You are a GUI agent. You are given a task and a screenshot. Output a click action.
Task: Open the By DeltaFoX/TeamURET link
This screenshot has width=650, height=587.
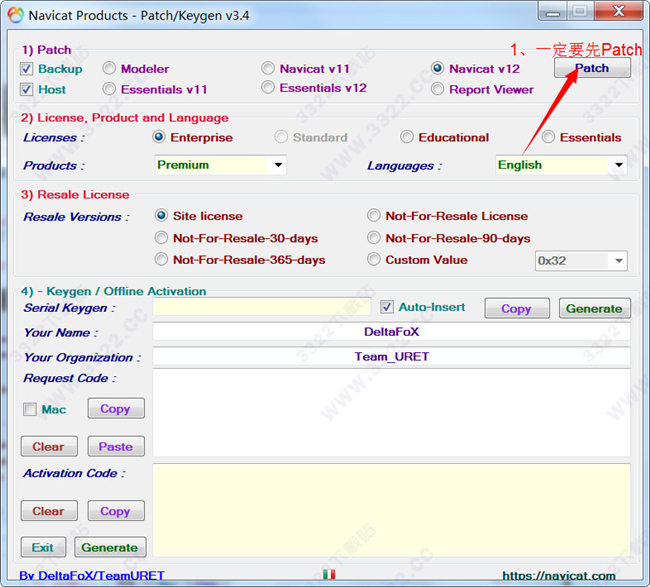[x=92, y=575]
